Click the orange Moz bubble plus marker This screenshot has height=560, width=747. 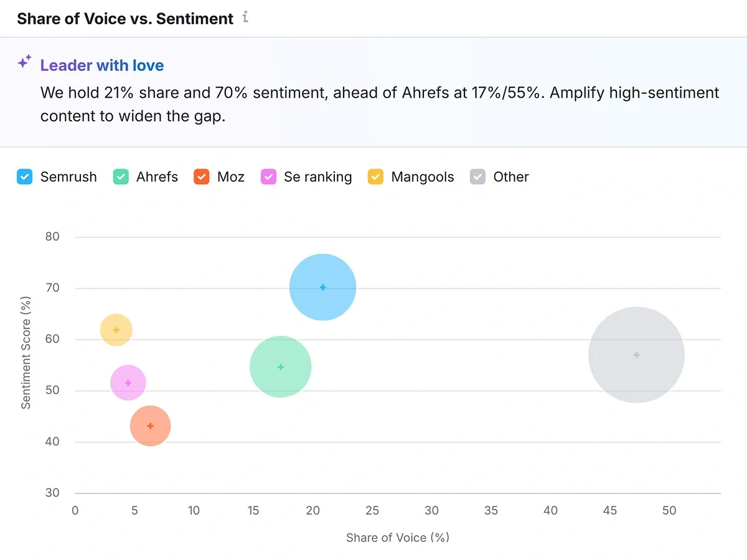(150, 426)
